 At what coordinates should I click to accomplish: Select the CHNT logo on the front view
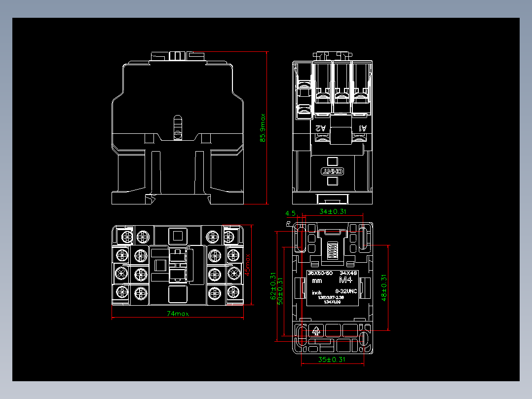click(x=333, y=171)
